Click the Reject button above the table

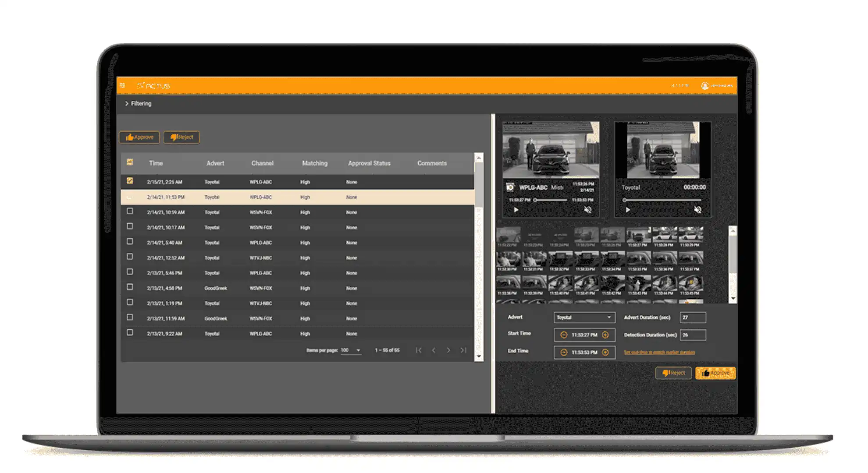click(181, 138)
